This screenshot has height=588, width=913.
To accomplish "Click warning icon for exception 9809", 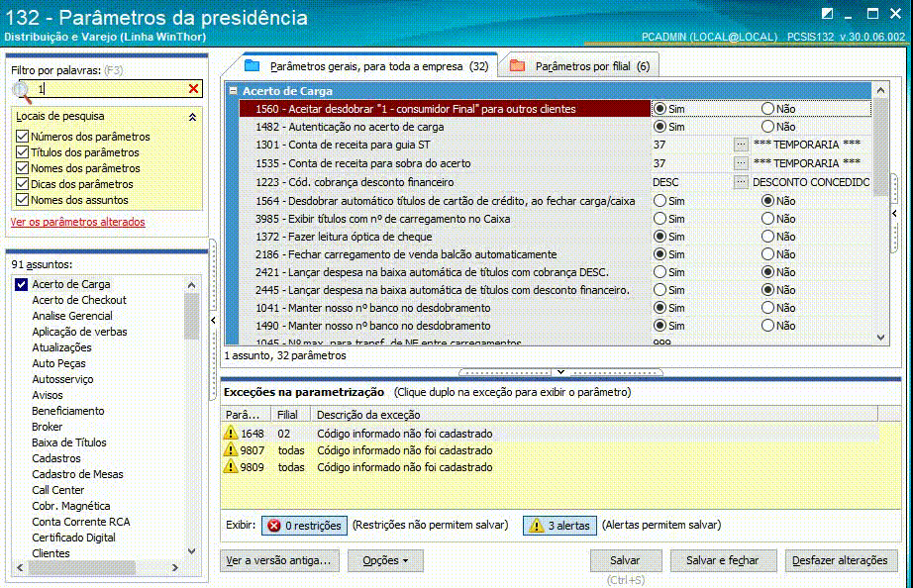I will [231, 467].
